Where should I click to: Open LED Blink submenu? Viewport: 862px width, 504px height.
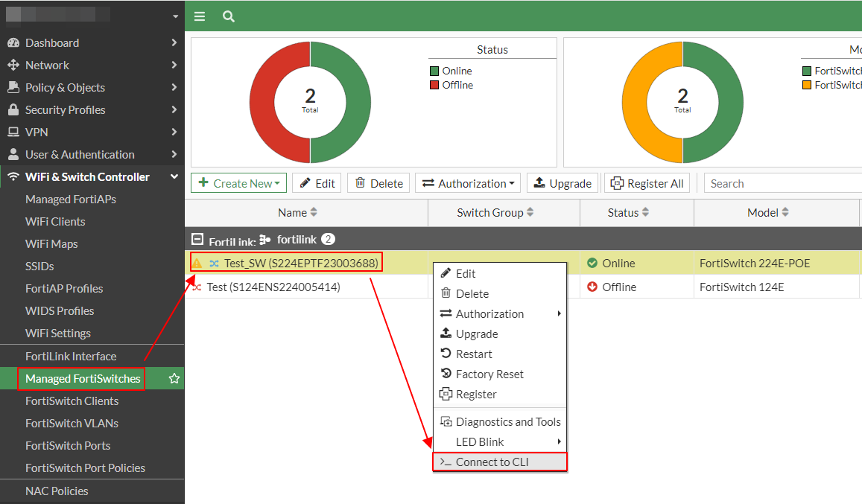pyautogui.click(x=500, y=442)
